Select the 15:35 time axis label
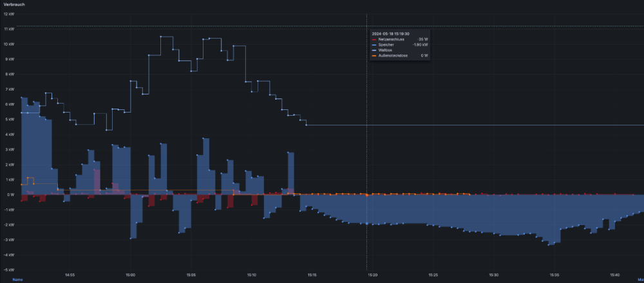The width and height of the screenshot is (644, 283). 554,275
